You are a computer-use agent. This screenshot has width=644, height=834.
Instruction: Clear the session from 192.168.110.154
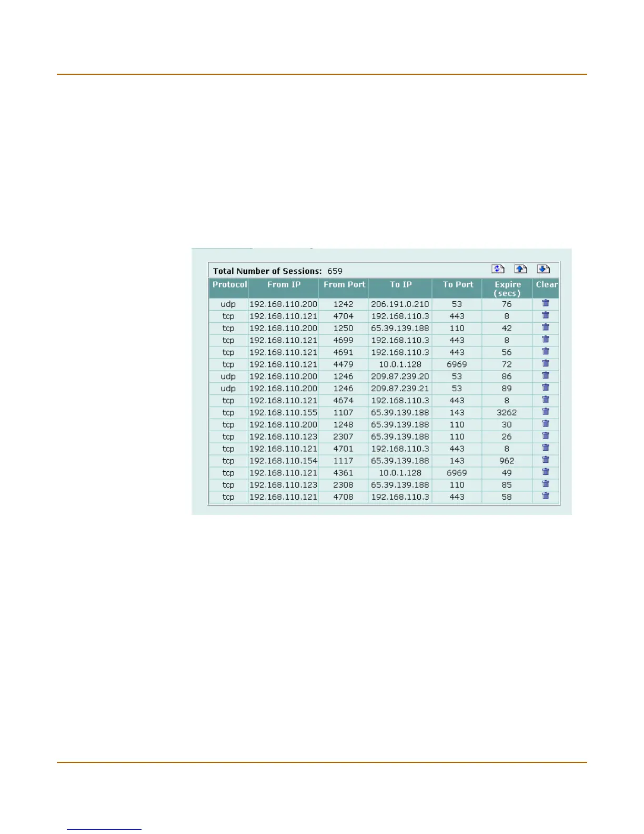click(546, 461)
